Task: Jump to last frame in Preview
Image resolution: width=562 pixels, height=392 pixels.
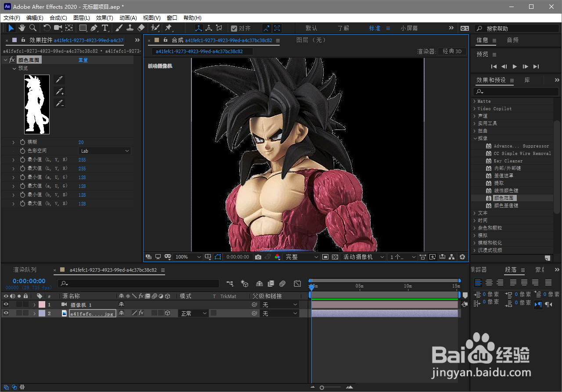Action: (536, 67)
